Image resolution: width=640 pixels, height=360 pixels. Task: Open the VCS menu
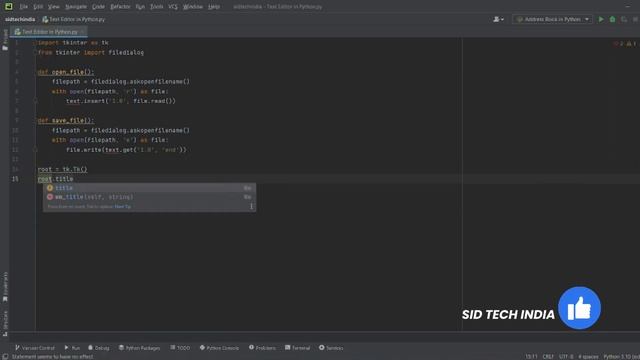click(173, 7)
